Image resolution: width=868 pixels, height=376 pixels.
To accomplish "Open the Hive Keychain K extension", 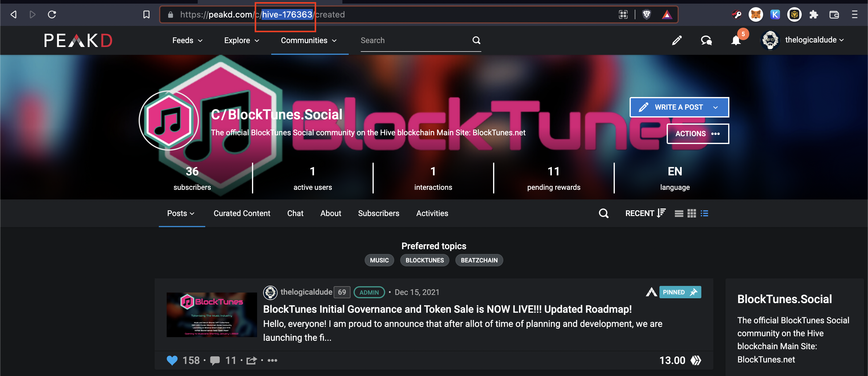I will pos(775,14).
